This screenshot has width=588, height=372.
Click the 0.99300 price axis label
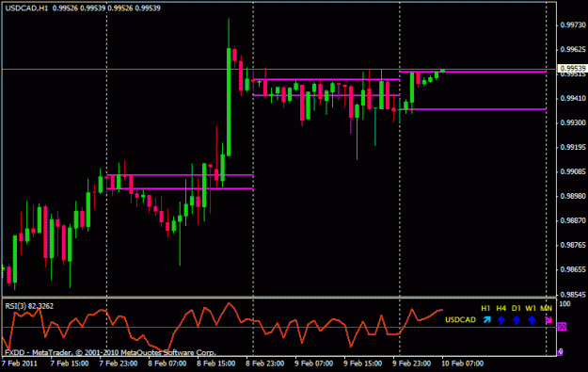pos(573,122)
